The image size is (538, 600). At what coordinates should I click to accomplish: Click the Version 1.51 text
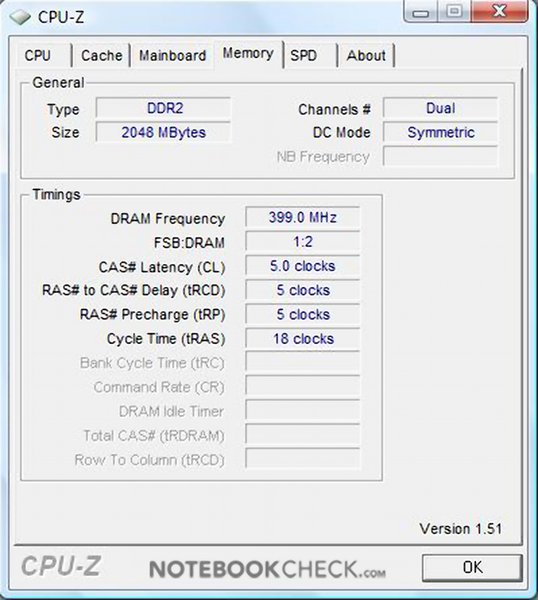click(x=461, y=529)
